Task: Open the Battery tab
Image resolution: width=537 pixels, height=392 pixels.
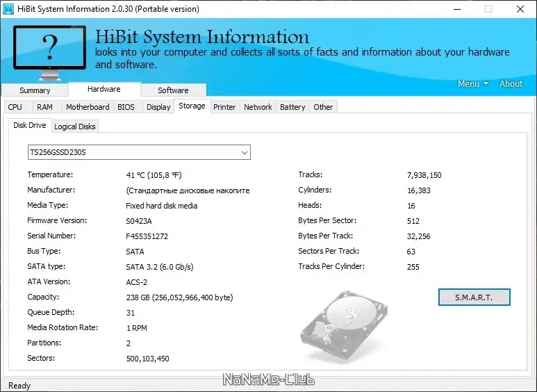Action: pos(292,107)
